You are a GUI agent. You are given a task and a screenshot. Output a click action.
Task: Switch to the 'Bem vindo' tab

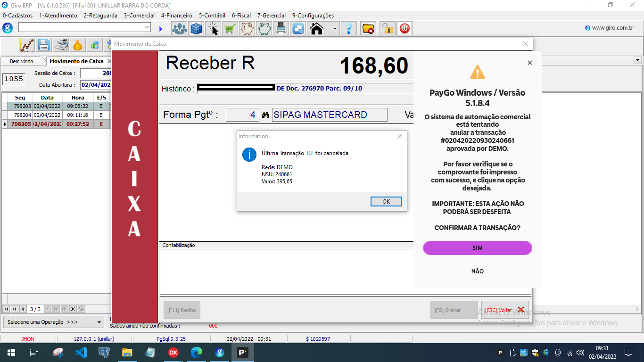[22, 61]
